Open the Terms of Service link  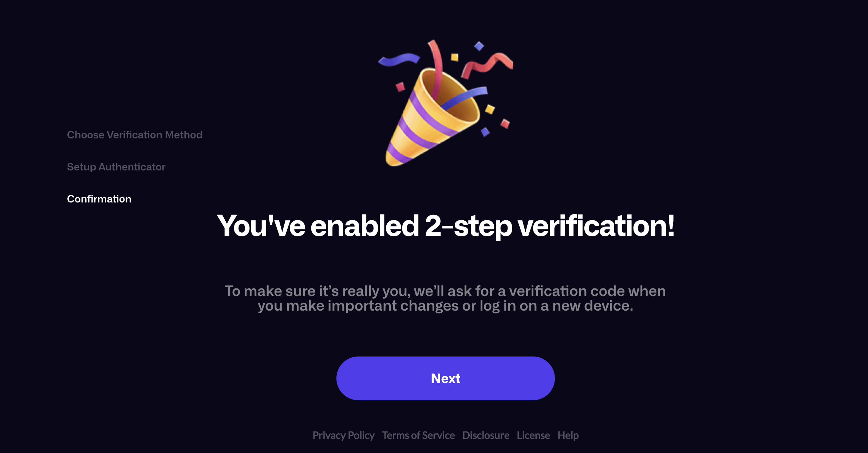418,435
